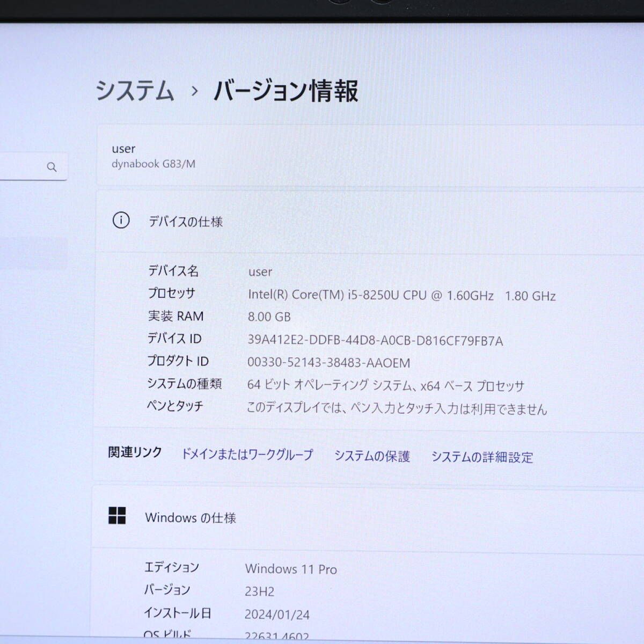Select the 64 ビット system type value

(x=385, y=385)
